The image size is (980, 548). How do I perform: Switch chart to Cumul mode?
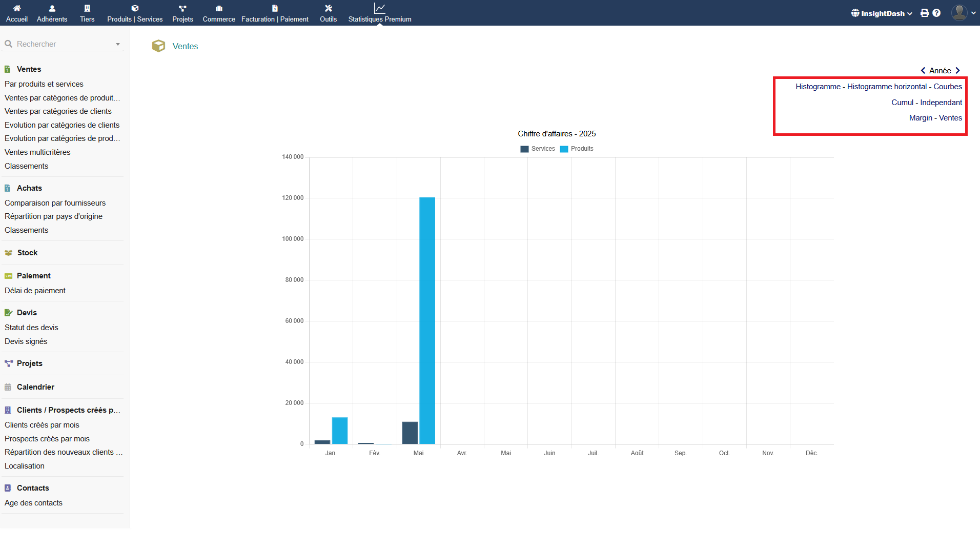[x=902, y=103]
